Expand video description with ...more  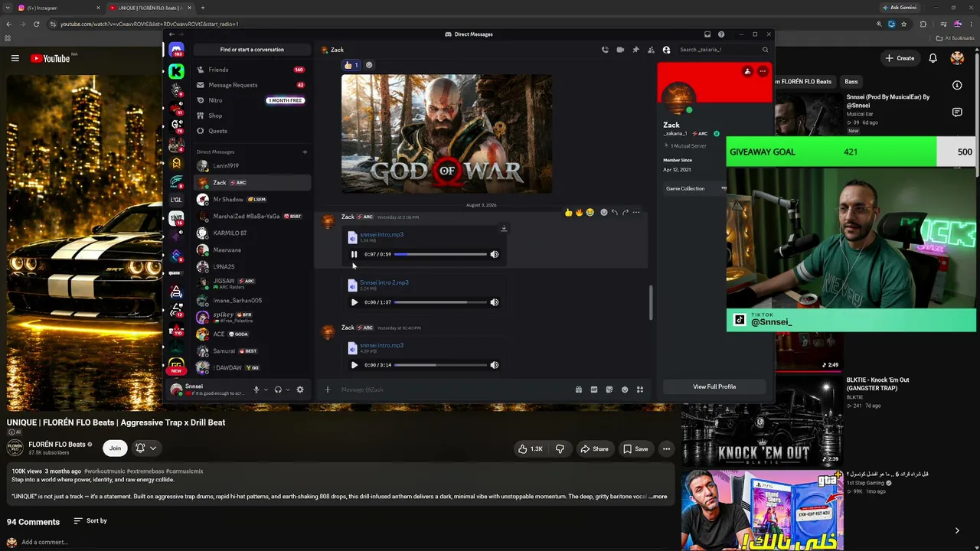tap(658, 497)
